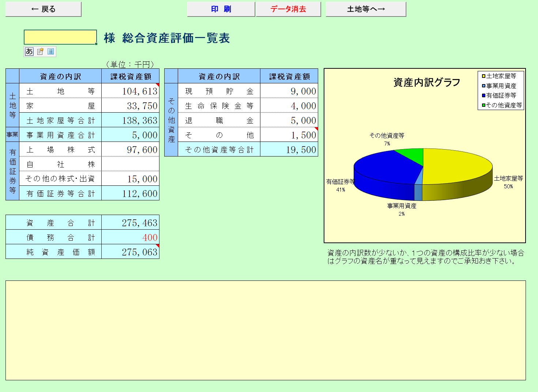Click the 現預貯金 row label
The image size is (538, 392).
(x=219, y=91)
